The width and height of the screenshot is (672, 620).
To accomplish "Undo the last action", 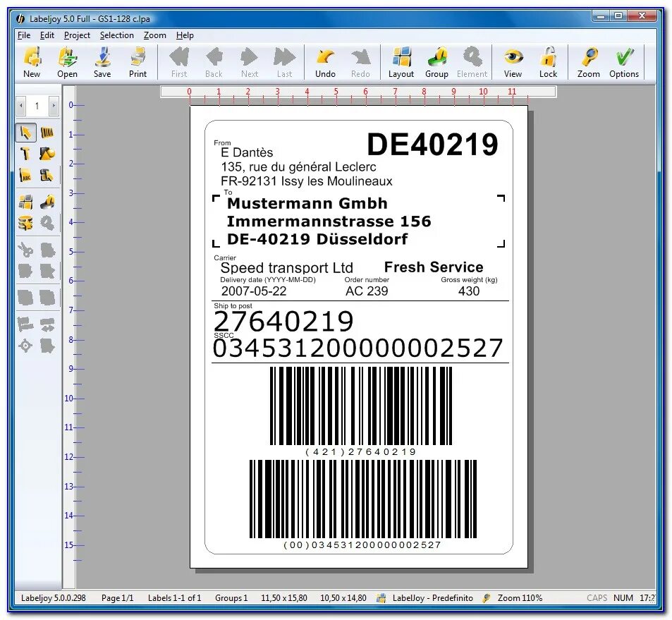I will point(325,63).
